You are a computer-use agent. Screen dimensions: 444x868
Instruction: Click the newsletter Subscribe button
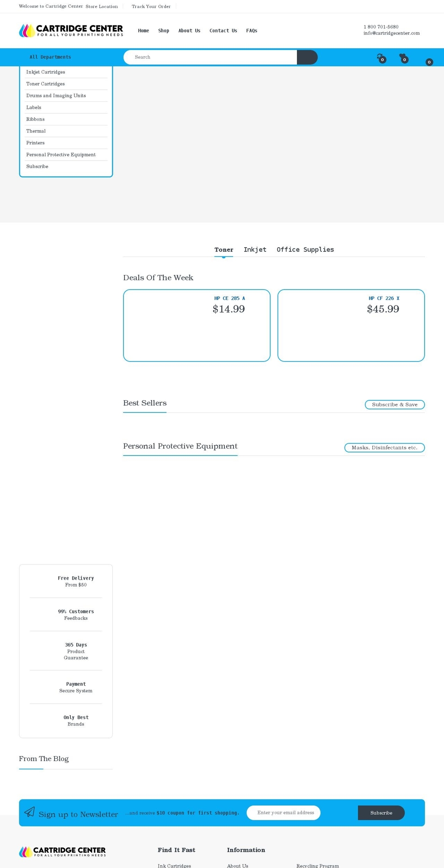(381, 813)
